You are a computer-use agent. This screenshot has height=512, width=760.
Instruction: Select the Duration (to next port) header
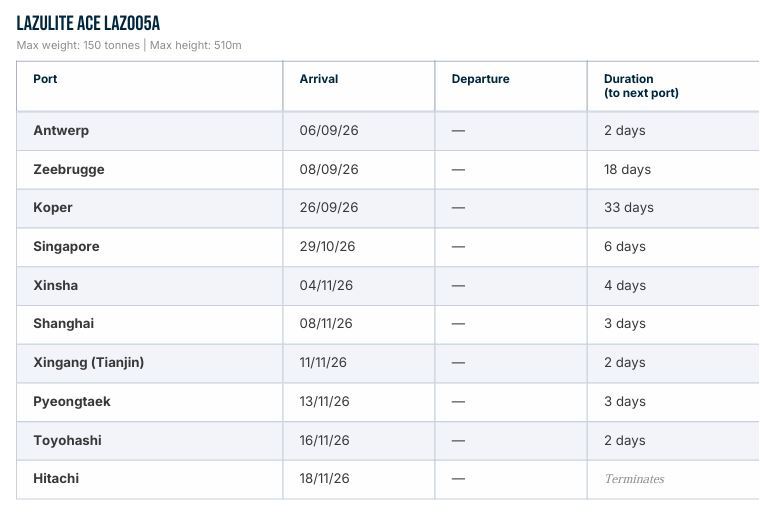click(x=641, y=86)
